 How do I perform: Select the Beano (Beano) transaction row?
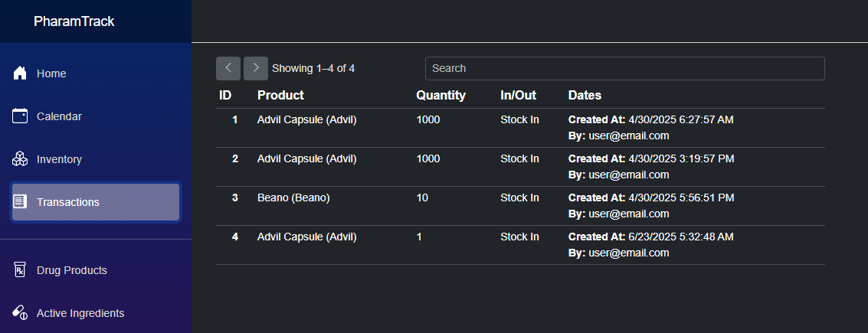click(293, 198)
